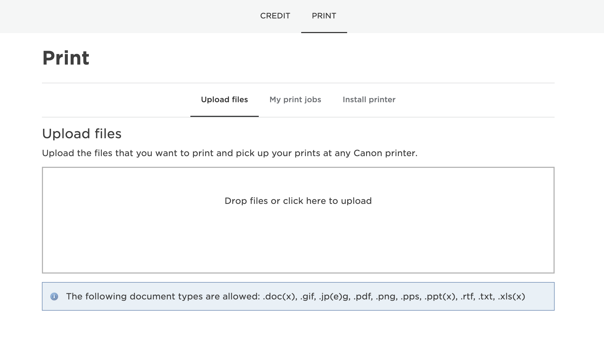Click '.gif' in the allowed types list
Screen dimensions: 604x364
(308, 296)
